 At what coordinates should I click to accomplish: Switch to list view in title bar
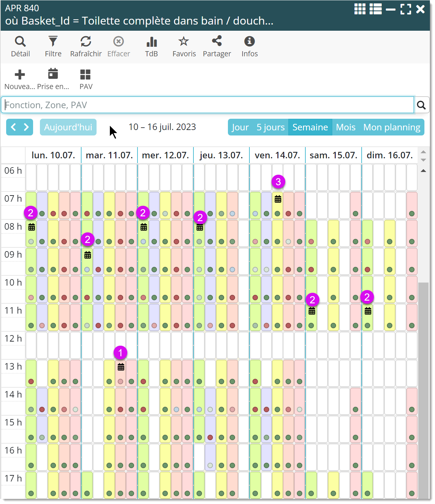coord(376,9)
